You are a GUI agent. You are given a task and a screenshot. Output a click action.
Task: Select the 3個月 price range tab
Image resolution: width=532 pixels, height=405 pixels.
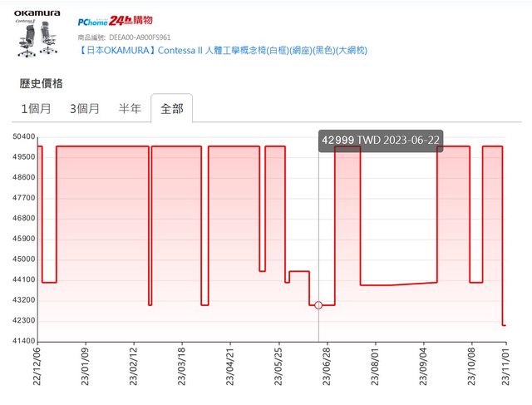[85, 109]
